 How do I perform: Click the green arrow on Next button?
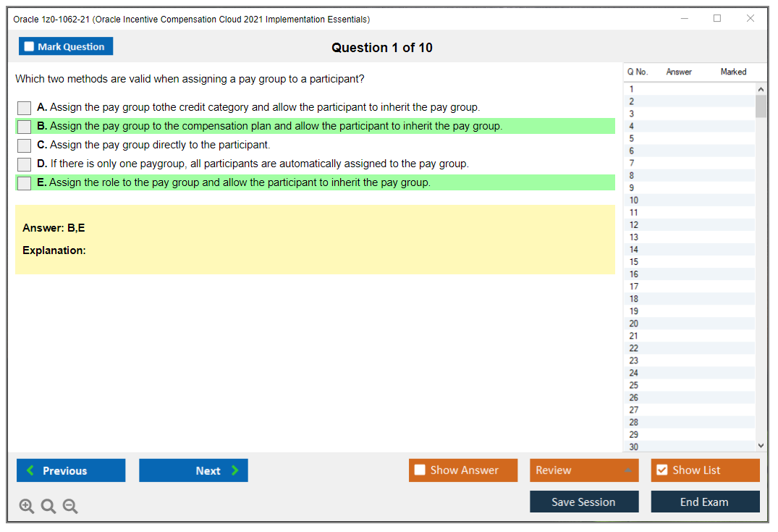point(235,470)
